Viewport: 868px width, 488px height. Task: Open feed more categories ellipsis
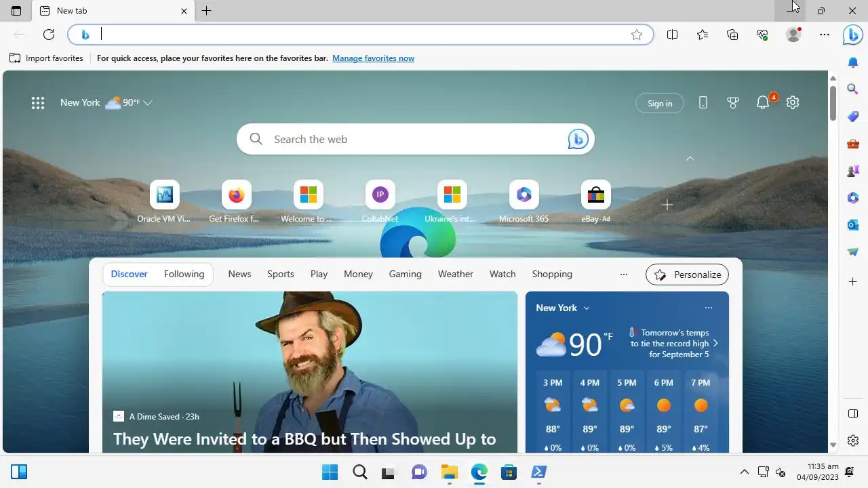tap(624, 274)
